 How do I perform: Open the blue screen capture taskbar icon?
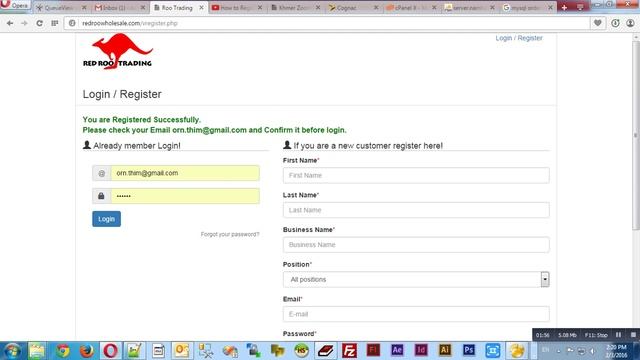492,351
